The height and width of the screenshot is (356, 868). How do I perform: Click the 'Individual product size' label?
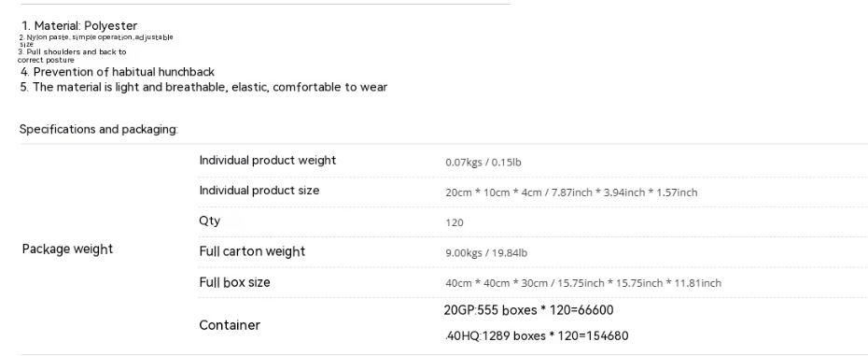(259, 191)
